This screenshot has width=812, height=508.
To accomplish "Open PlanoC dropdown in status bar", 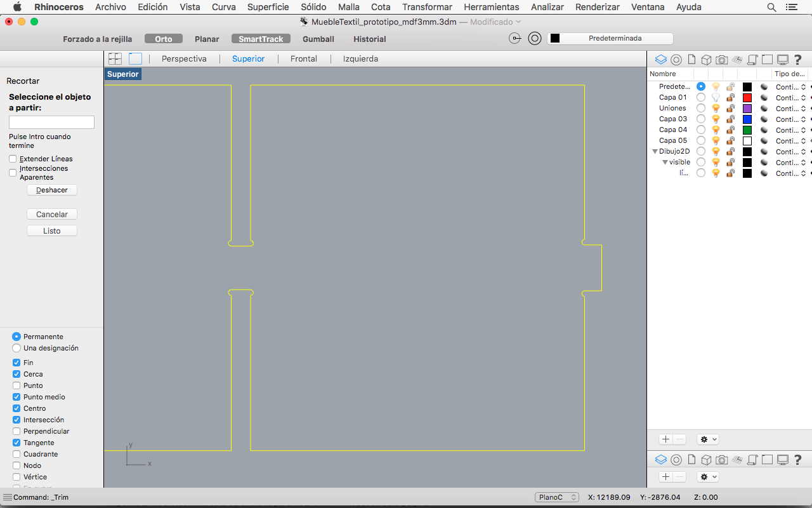I will tap(557, 497).
